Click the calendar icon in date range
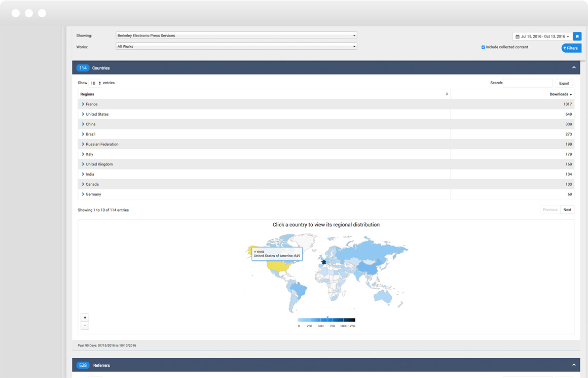The width and height of the screenshot is (588, 378). tap(518, 37)
